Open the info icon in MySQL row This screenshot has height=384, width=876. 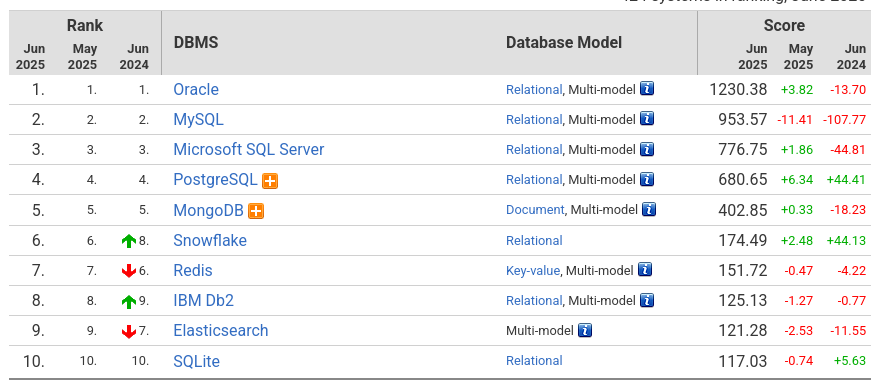click(647, 118)
